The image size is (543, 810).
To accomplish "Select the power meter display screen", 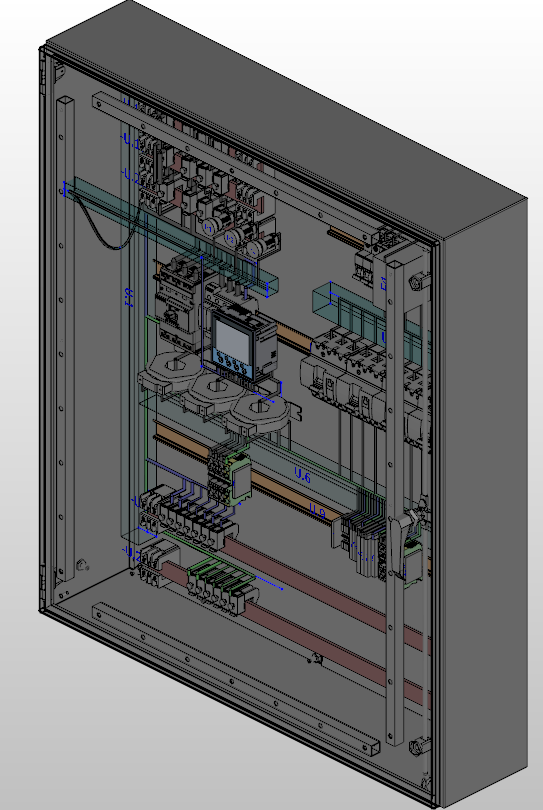I will (232, 339).
